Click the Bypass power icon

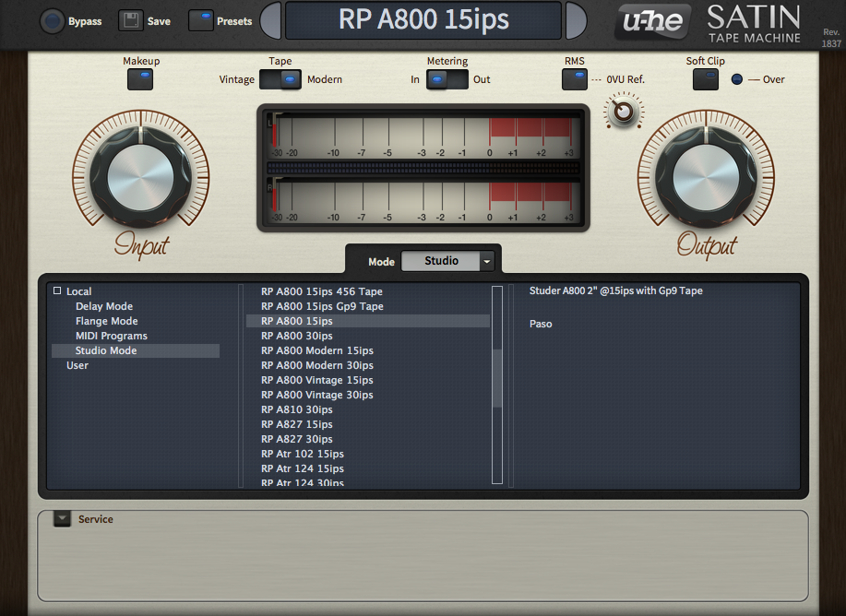pyautogui.click(x=53, y=21)
